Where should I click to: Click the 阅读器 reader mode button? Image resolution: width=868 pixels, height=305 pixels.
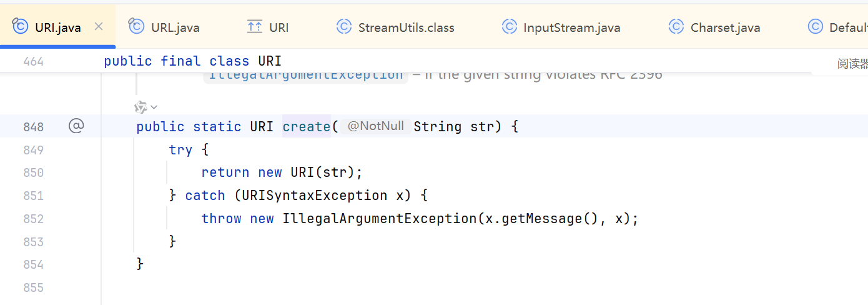[x=852, y=63]
